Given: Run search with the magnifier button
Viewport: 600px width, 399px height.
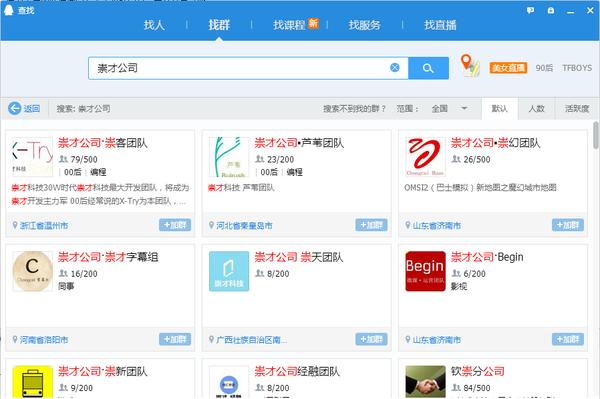Looking at the screenshot, I should click(428, 68).
